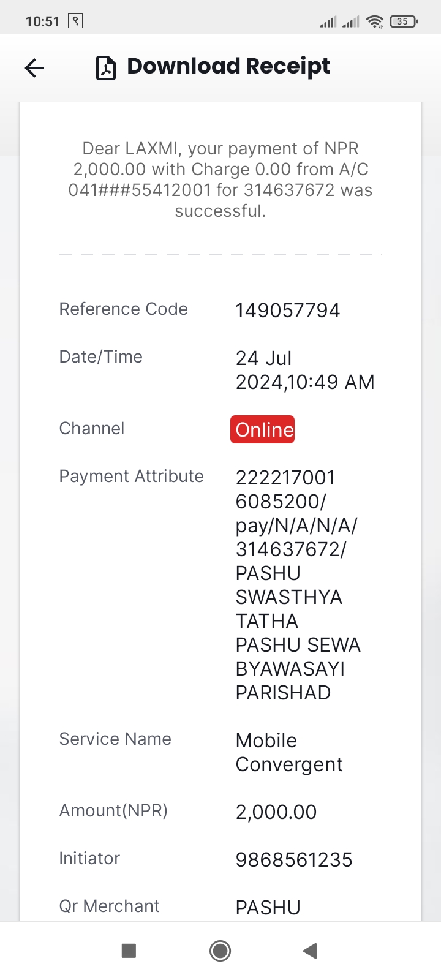Click the PDF download receipt icon
Viewport: 441px width, 980px height.
click(106, 68)
